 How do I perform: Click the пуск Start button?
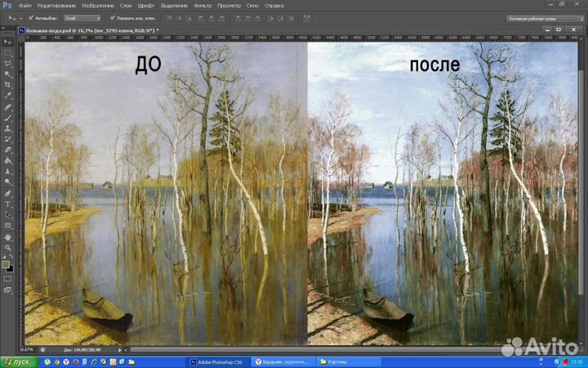[x=19, y=362]
